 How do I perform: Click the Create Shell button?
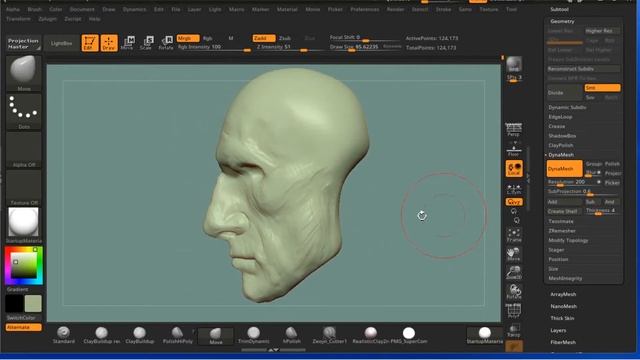pyautogui.click(x=564, y=211)
